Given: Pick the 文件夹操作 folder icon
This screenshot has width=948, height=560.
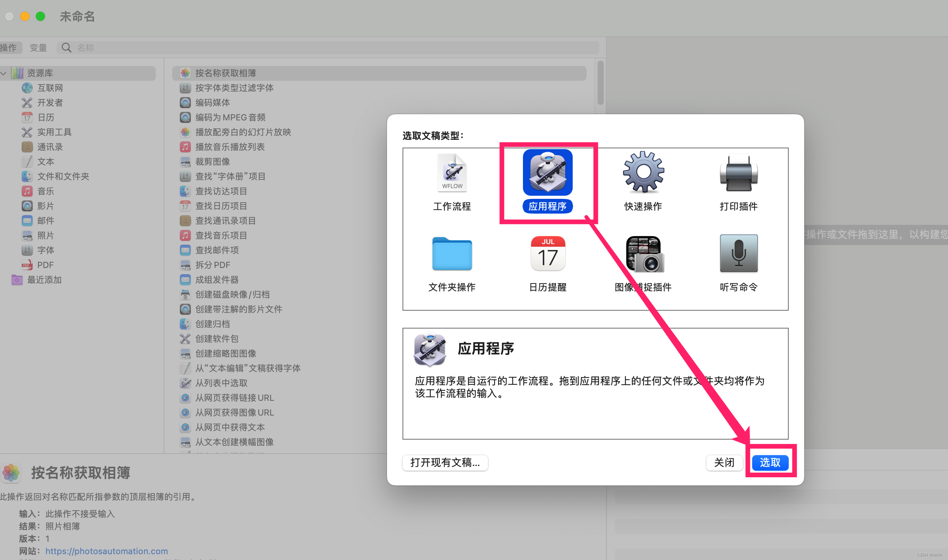Looking at the screenshot, I should (x=452, y=254).
